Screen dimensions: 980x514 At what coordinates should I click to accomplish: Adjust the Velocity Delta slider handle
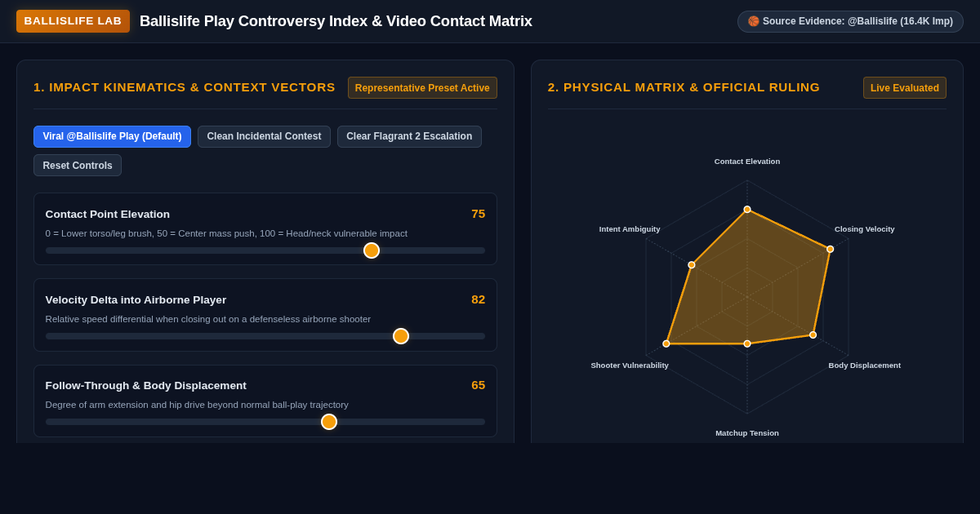pos(401,336)
